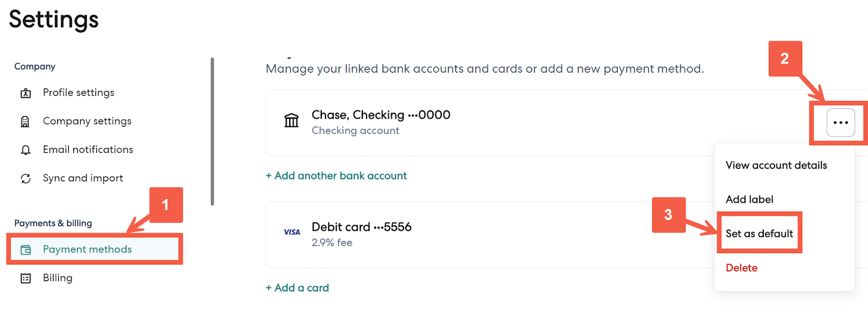This screenshot has height=334, width=868.
Task: Choose Add label in the menu
Action: click(x=749, y=200)
